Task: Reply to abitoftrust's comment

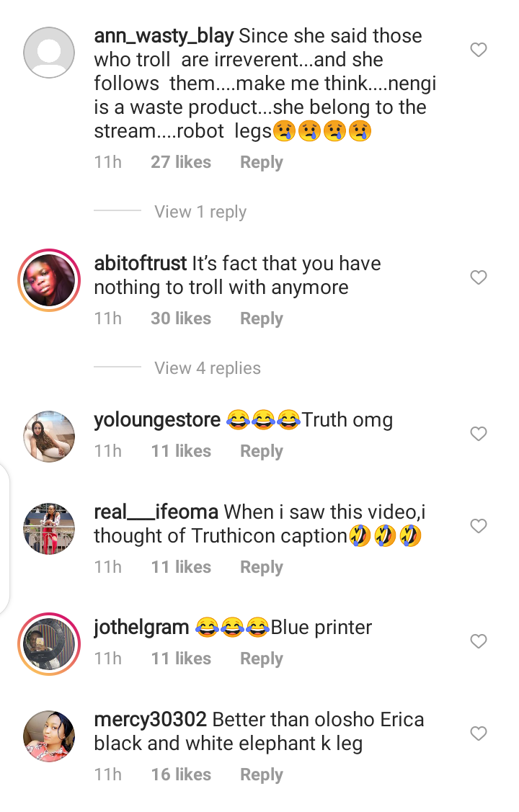Action: coord(261,318)
